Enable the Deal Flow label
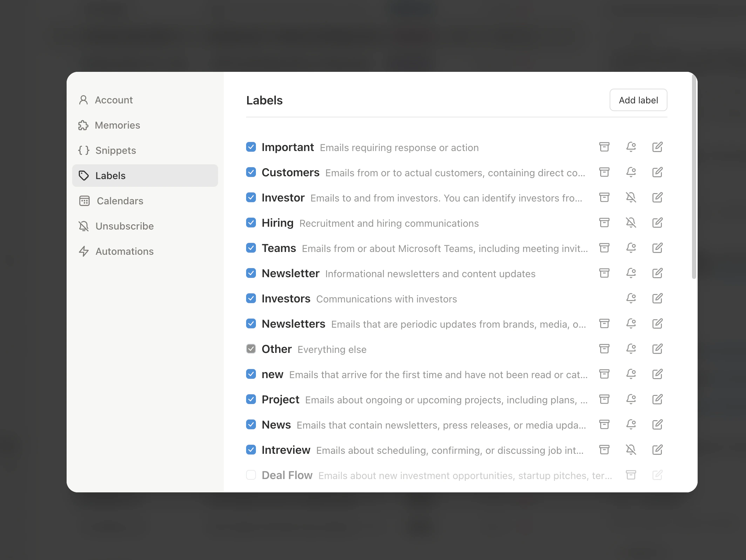Screen dimensions: 746x560 [x=251, y=475]
